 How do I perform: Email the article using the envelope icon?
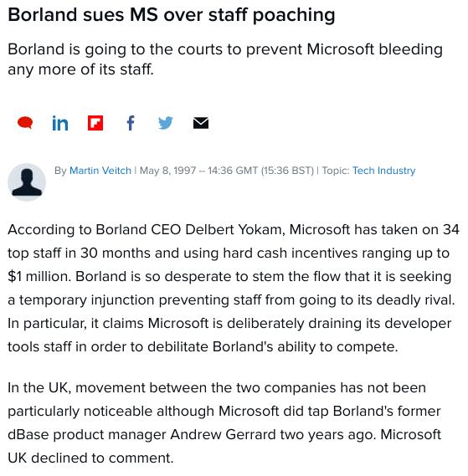coord(201,123)
